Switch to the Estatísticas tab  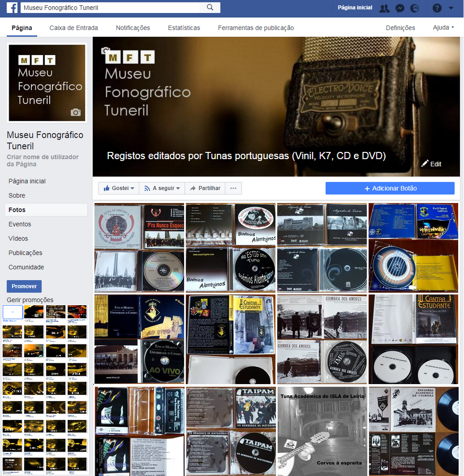[x=184, y=28]
